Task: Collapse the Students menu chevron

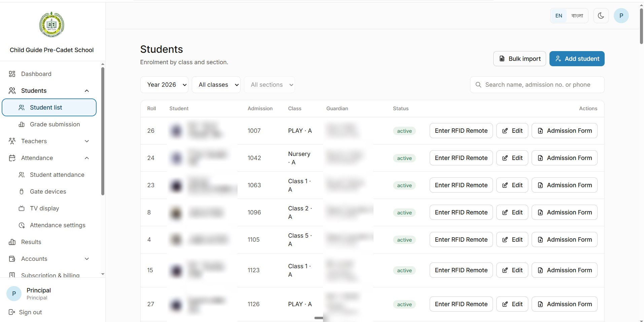Action: (x=87, y=91)
